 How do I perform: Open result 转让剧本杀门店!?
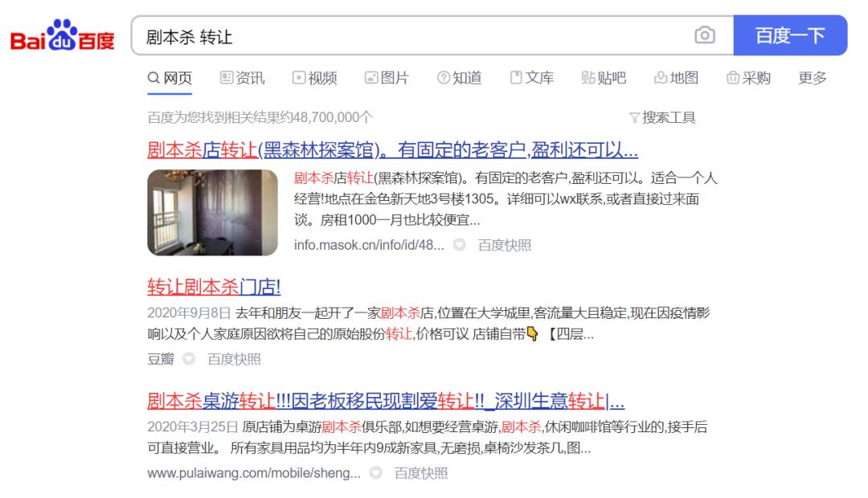click(214, 287)
